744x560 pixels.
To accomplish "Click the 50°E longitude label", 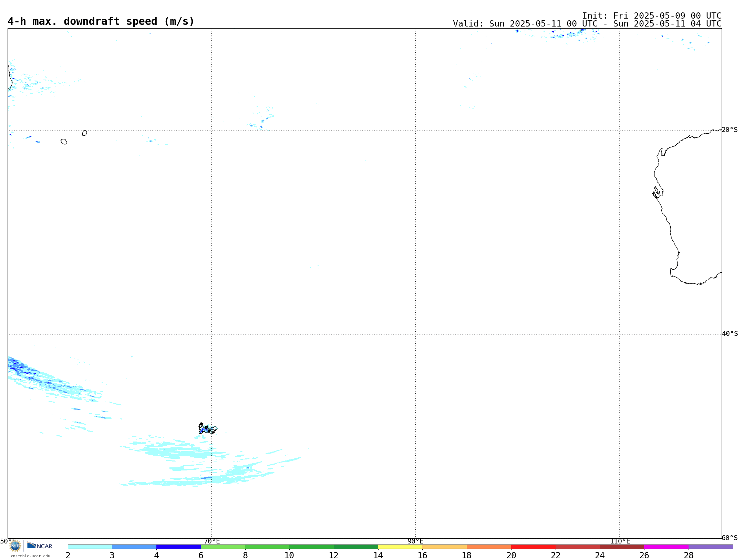I will [x=8, y=541].
